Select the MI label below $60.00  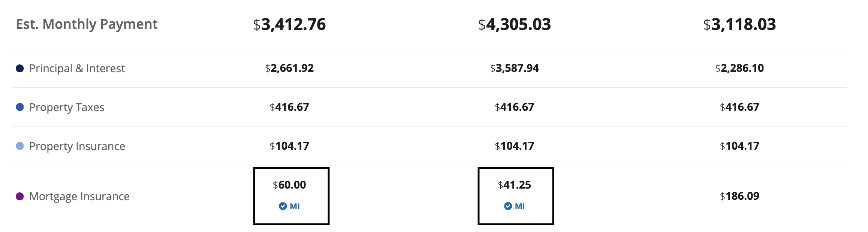[x=295, y=206]
